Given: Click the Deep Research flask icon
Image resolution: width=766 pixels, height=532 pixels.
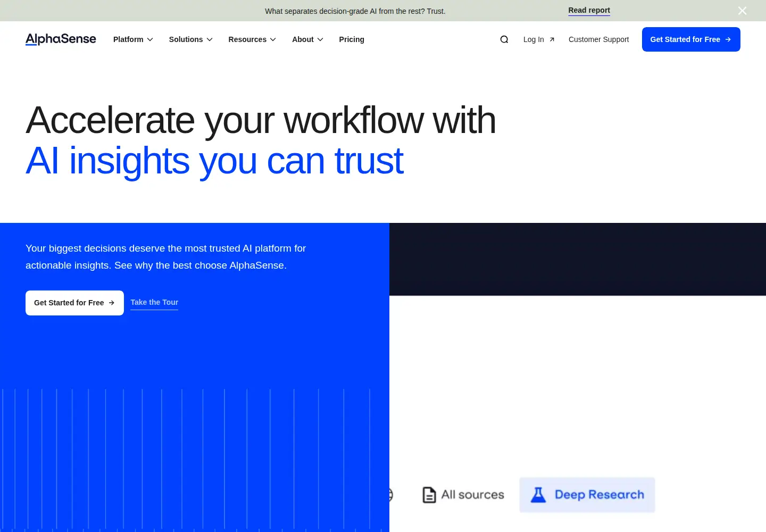Looking at the screenshot, I should pyautogui.click(x=538, y=495).
